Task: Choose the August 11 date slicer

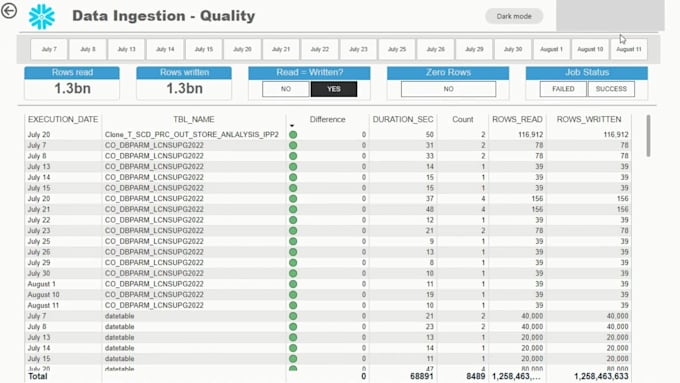Action: [629, 49]
